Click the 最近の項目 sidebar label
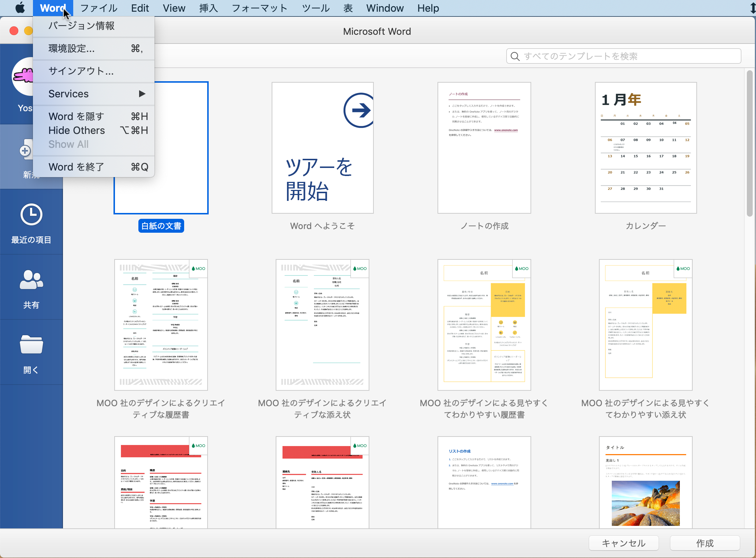This screenshot has height=558, width=756. coord(31,240)
